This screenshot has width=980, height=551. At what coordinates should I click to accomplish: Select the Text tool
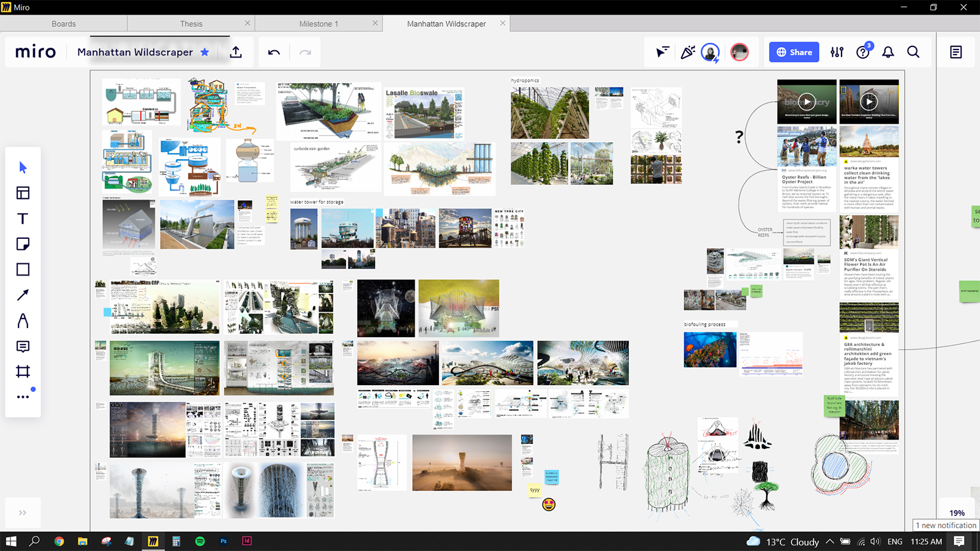click(x=23, y=218)
